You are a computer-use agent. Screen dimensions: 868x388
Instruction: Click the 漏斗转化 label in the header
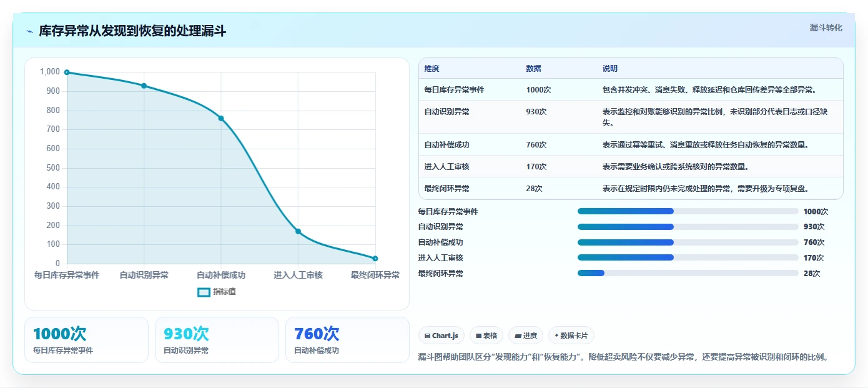pyautogui.click(x=826, y=27)
